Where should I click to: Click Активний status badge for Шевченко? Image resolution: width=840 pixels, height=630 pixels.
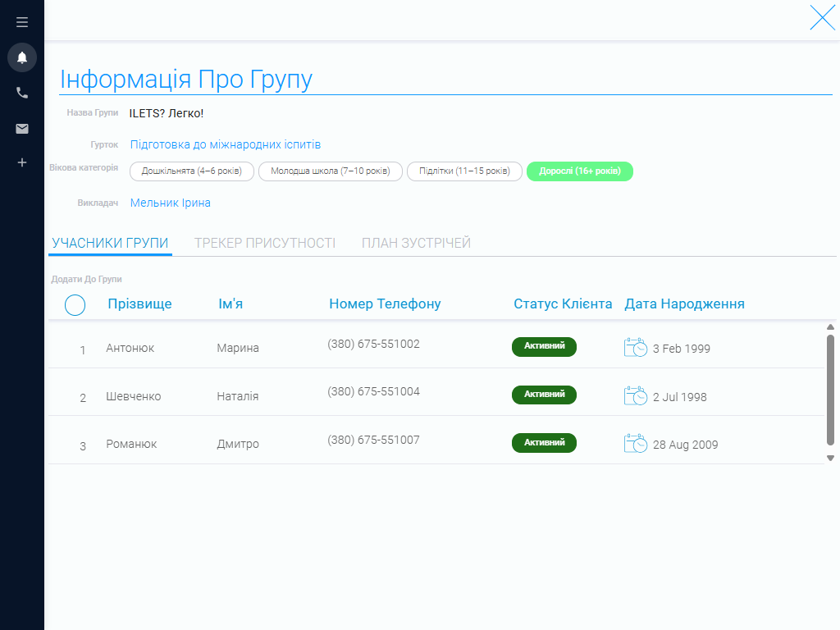click(x=545, y=395)
